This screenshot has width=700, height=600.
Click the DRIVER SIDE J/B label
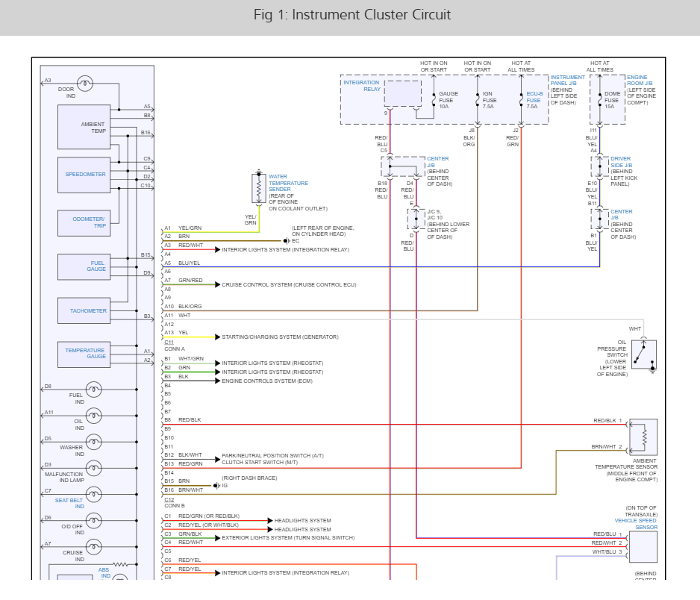[621, 161]
